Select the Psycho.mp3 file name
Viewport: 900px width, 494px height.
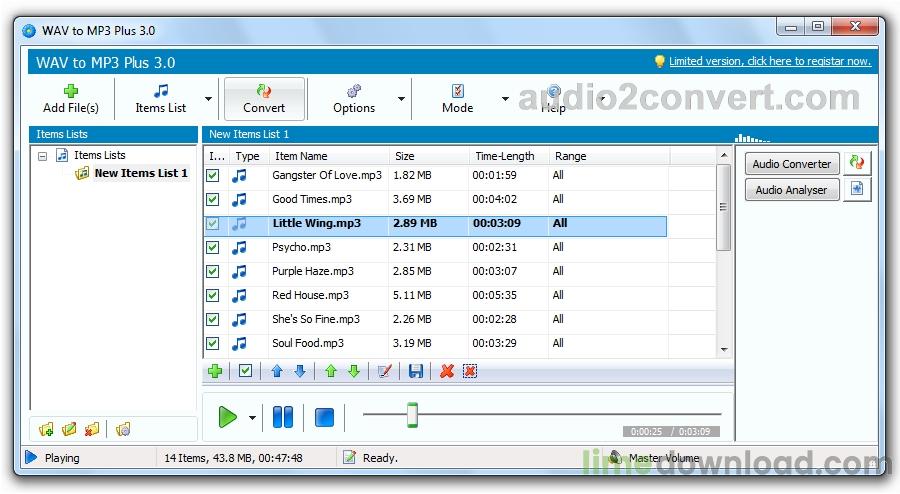tap(301, 247)
